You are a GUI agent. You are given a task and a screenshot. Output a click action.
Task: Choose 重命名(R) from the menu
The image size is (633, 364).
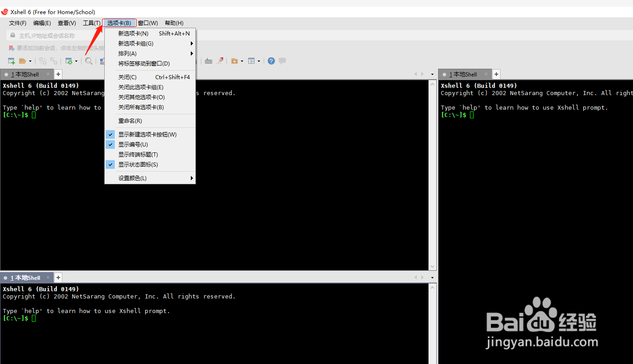150,121
